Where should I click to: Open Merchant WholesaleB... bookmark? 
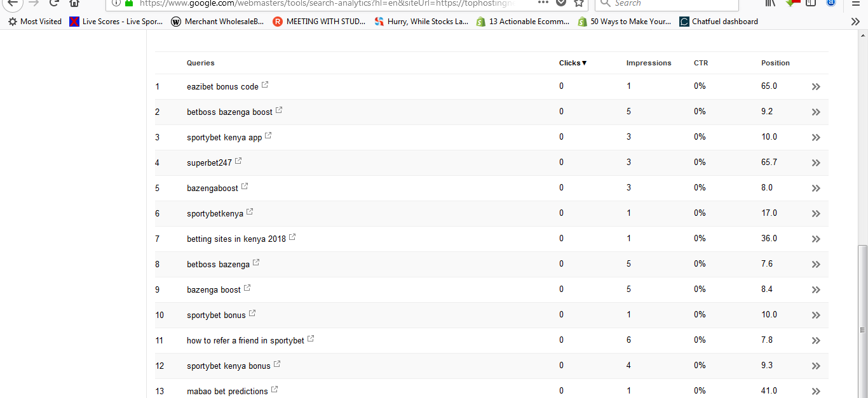(217, 22)
